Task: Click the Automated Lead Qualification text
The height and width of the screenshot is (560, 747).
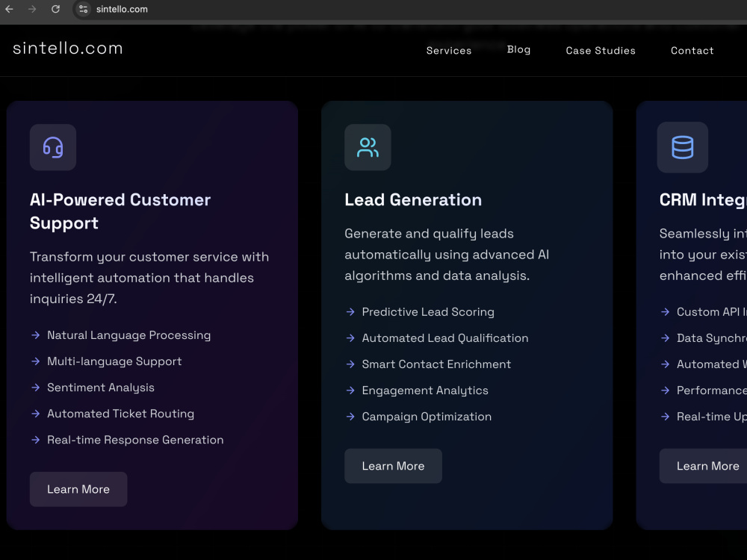Action: (x=445, y=338)
